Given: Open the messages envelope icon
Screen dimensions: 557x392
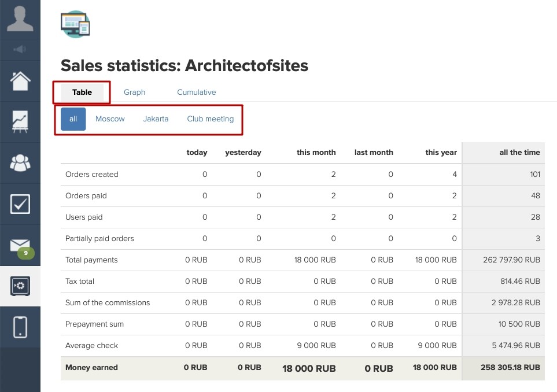Looking at the screenshot, I should (20, 245).
